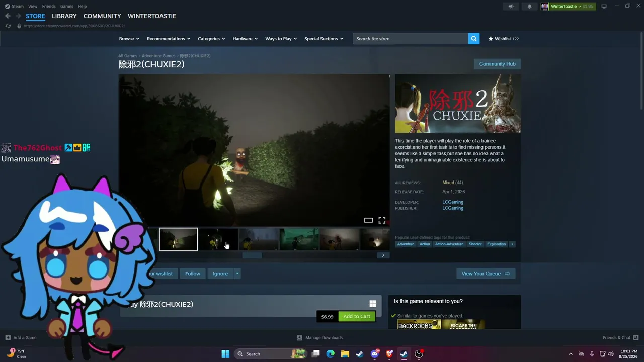Viewport: 644px width, 362px height.
Task: Launch Microsoft Edge from the taskbar
Action: (331, 354)
